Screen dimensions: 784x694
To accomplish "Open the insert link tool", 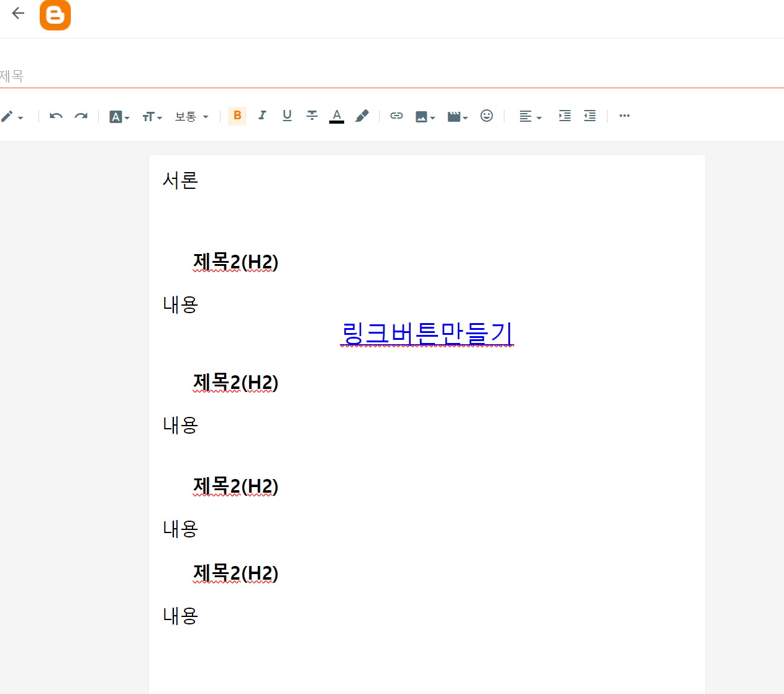I will click(x=396, y=116).
